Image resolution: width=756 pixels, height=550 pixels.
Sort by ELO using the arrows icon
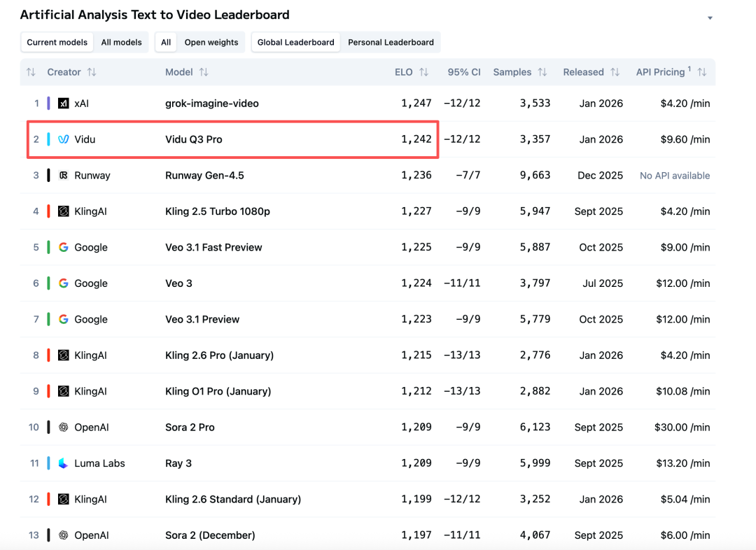[423, 72]
